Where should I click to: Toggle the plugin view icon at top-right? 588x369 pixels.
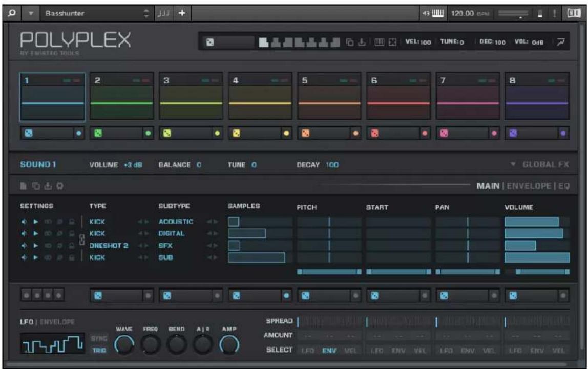coord(573,13)
